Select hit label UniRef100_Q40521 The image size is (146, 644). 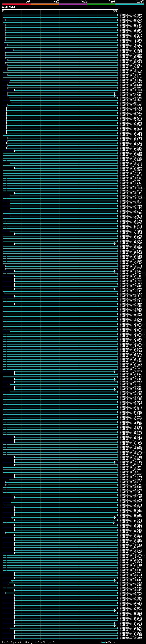[131, 196]
